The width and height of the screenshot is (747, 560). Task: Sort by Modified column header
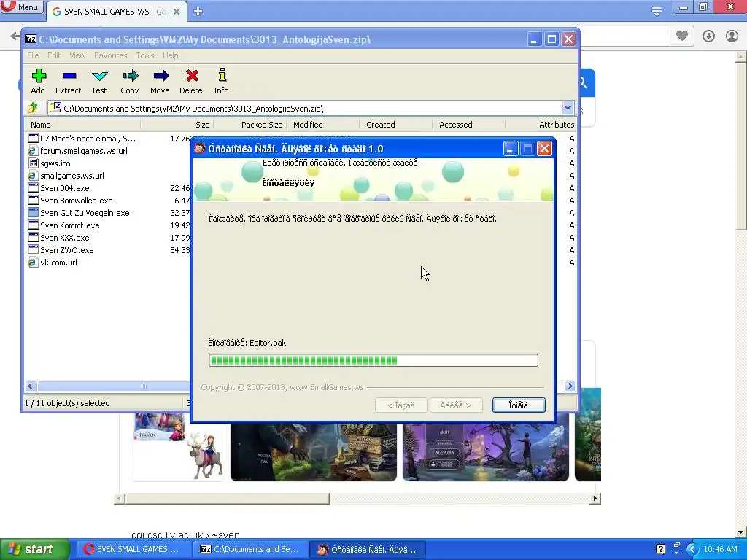322,125
